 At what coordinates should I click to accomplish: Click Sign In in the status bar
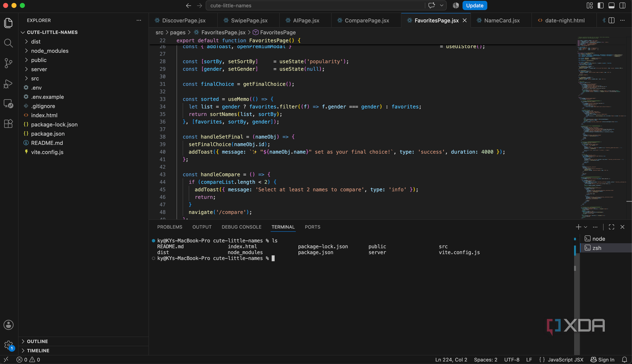(x=602, y=360)
